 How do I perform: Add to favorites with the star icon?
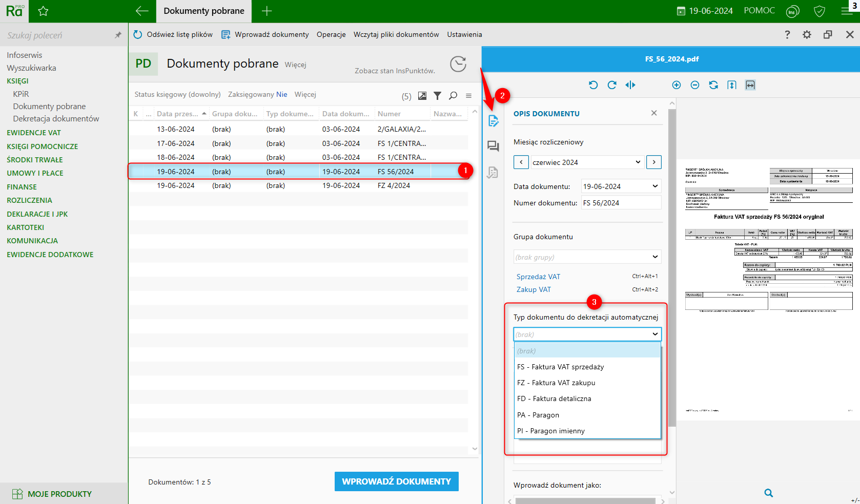click(43, 11)
